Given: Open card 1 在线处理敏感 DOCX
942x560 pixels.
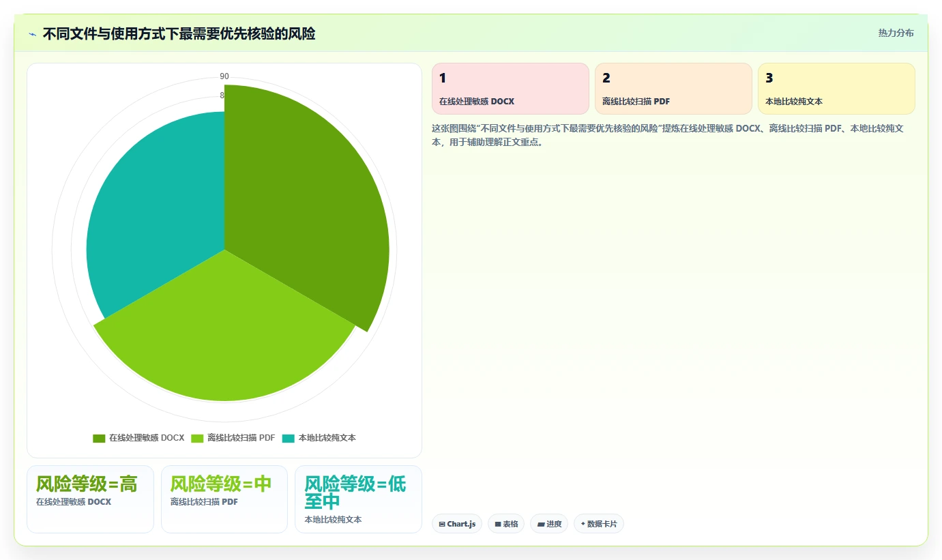Looking at the screenshot, I should click(510, 89).
